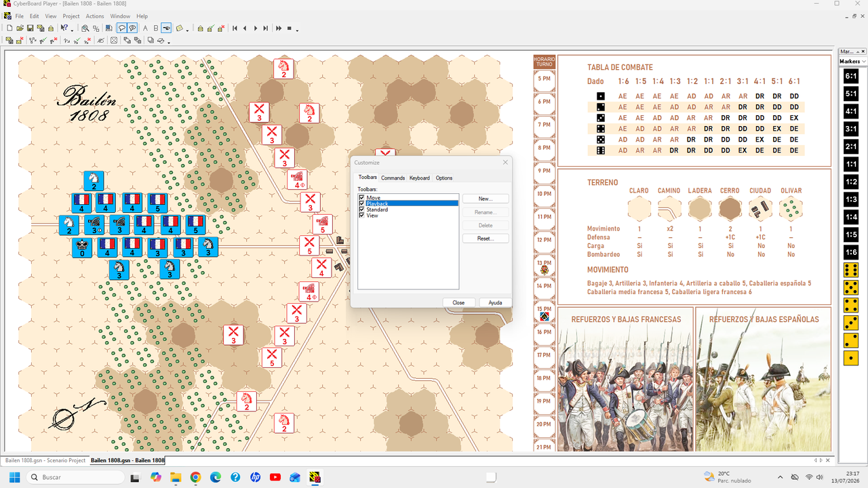Click the Ayuda button in Customize
Viewport: 868px width, 488px height.
tap(495, 302)
